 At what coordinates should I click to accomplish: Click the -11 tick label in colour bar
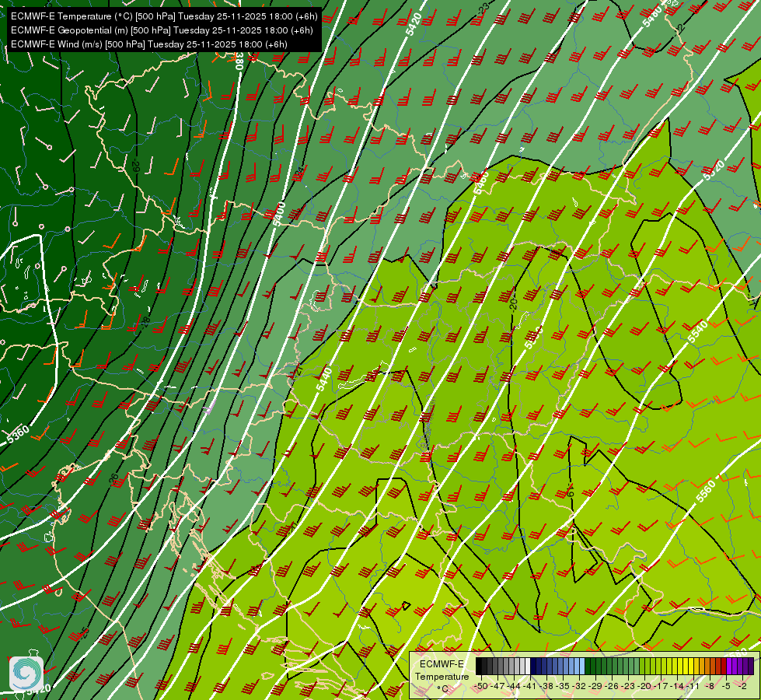click(x=694, y=686)
